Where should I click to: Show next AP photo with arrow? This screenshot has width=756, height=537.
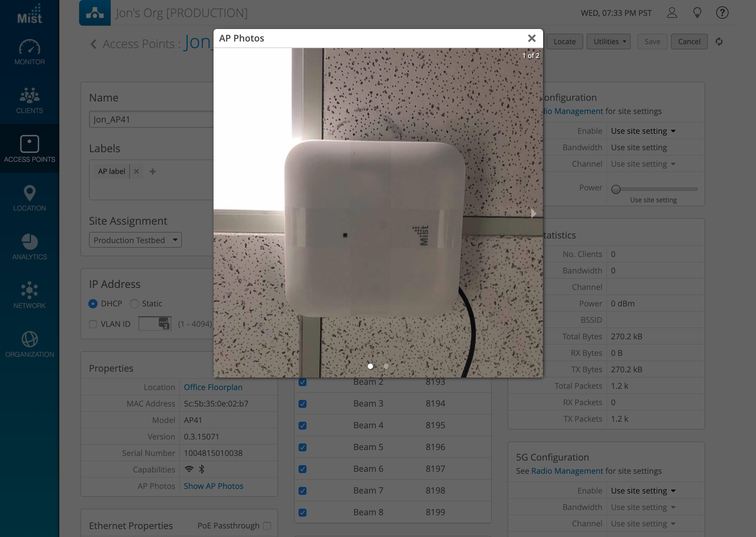tap(533, 213)
